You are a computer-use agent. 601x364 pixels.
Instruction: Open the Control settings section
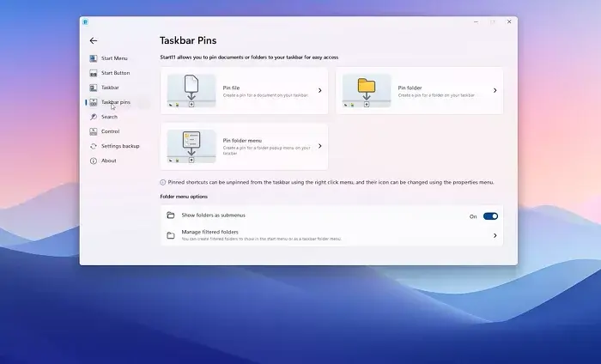tap(110, 131)
